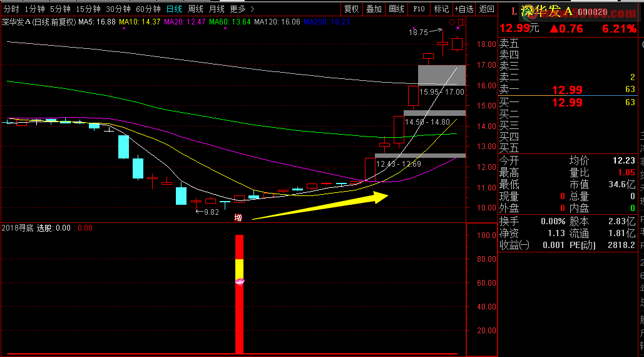
Task: Open F10 company information
Action: point(419,9)
